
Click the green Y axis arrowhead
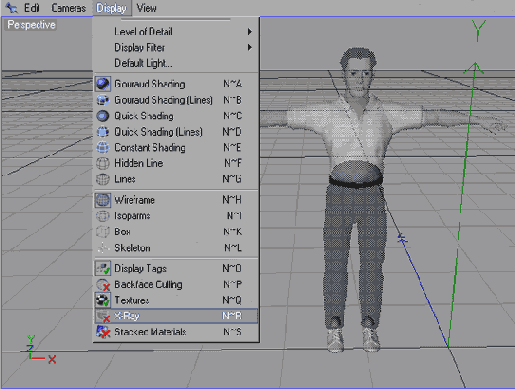click(x=475, y=68)
